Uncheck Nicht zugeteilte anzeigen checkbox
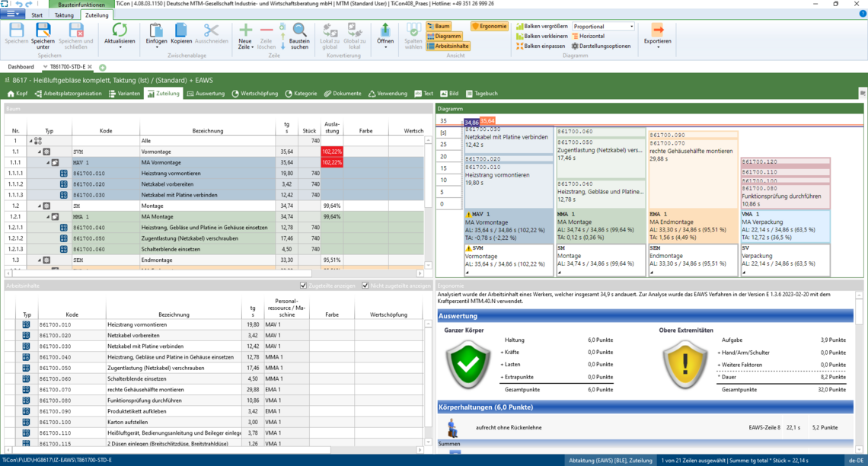868x466 pixels. point(365,286)
